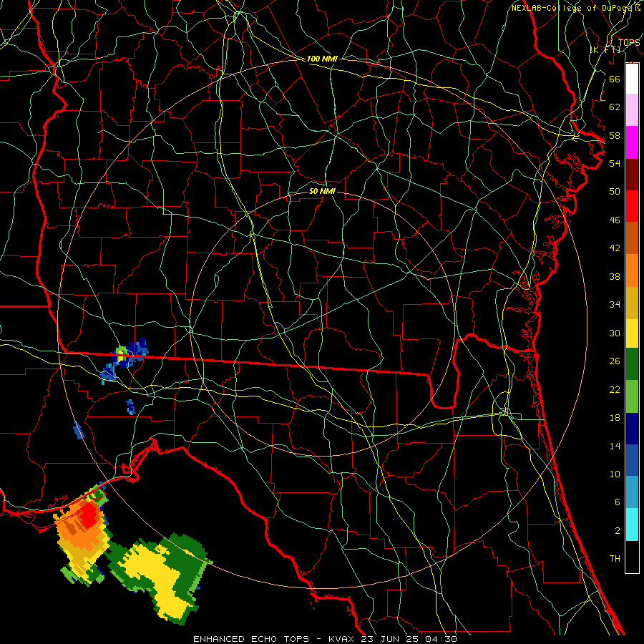This screenshot has height=644, width=644.
Task: Click the legend value "62"
Action: 615,107
